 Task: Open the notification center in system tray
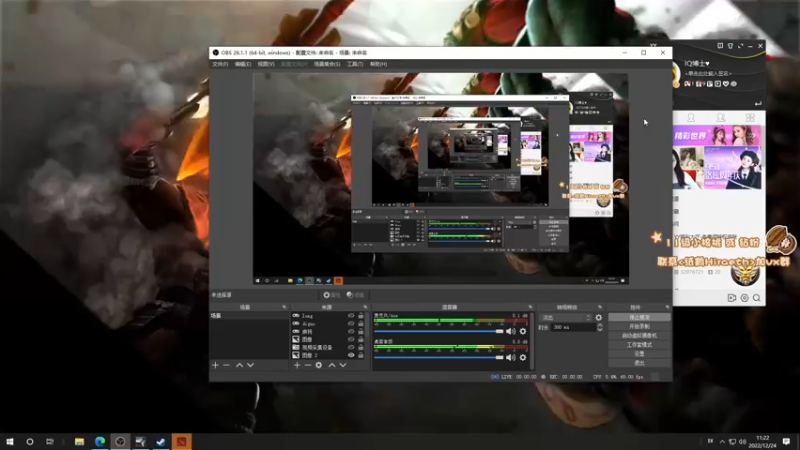tap(786, 441)
